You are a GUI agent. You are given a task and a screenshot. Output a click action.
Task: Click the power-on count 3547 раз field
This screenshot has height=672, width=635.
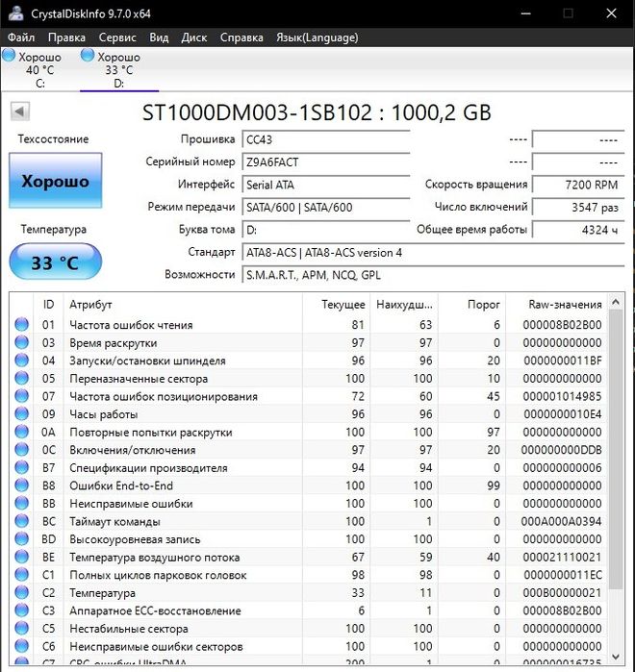(578, 208)
